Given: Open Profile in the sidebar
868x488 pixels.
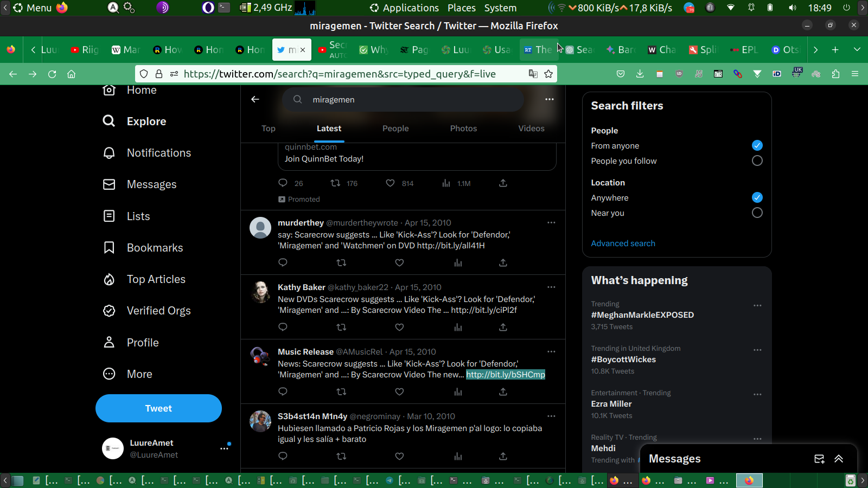Looking at the screenshot, I should [131, 343].
